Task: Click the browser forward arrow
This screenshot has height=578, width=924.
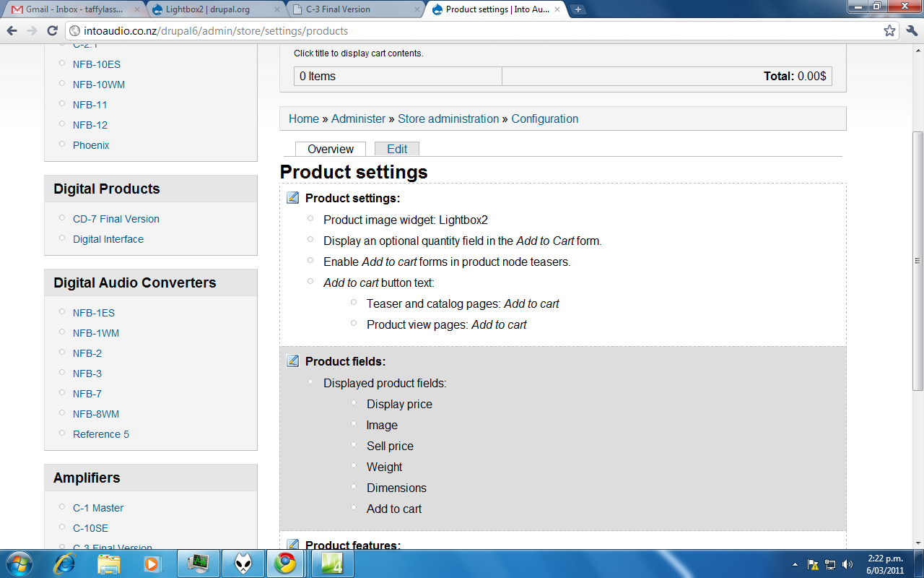Action: click(32, 31)
